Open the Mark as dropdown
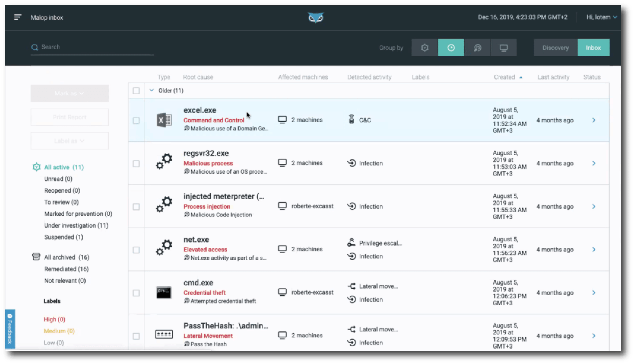The width and height of the screenshot is (634, 364). (69, 93)
